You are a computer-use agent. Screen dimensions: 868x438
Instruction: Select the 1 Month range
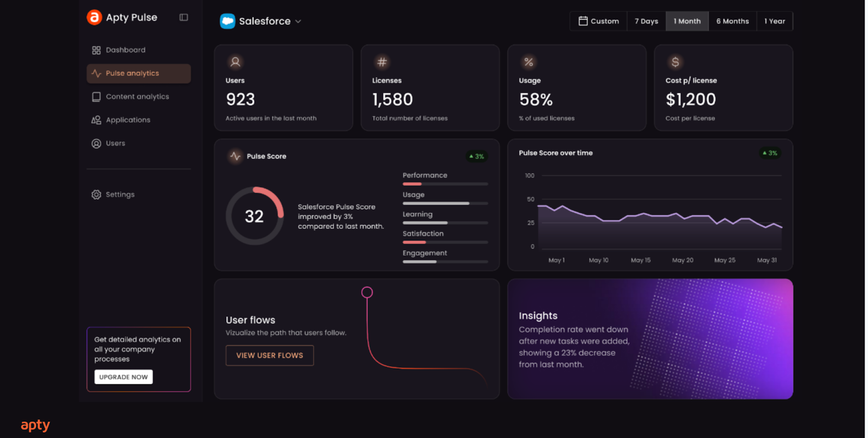(x=687, y=21)
